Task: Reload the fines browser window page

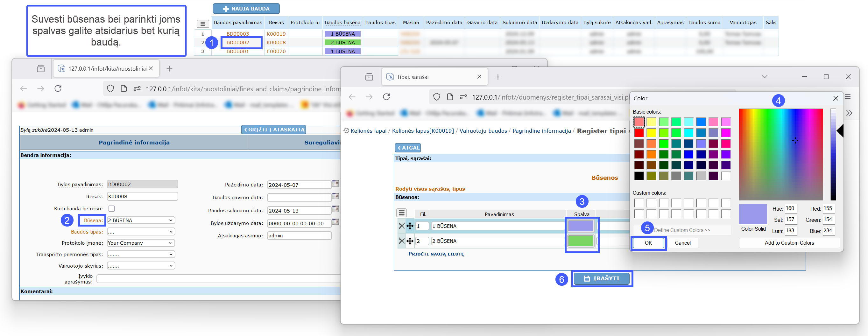Action: [58, 88]
